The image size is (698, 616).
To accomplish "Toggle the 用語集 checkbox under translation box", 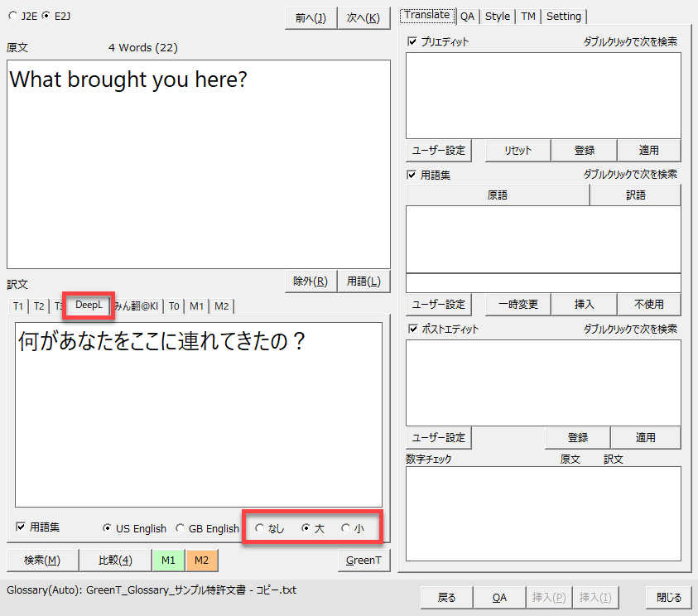I will coord(21,527).
